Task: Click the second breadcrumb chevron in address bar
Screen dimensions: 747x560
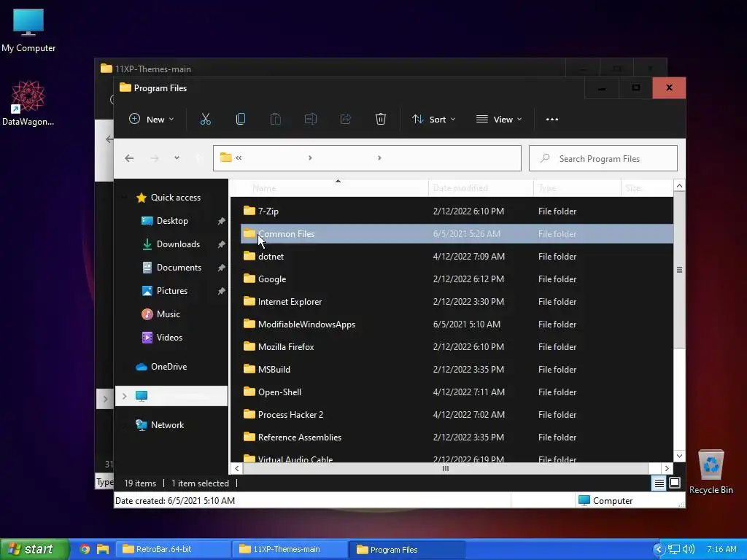Action: pos(379,157)
